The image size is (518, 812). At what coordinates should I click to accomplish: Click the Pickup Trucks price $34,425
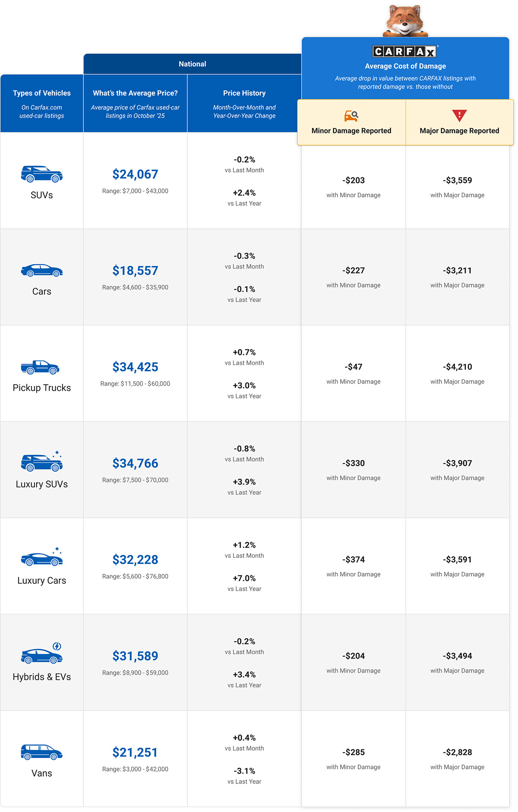[135, 367]
